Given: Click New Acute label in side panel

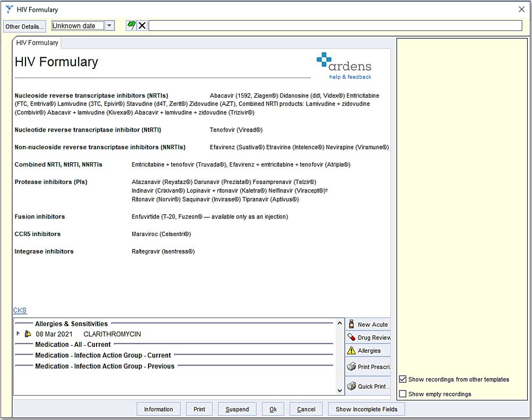Looking at the screenshot, I should pyautogui.click(x=372, y=325).
